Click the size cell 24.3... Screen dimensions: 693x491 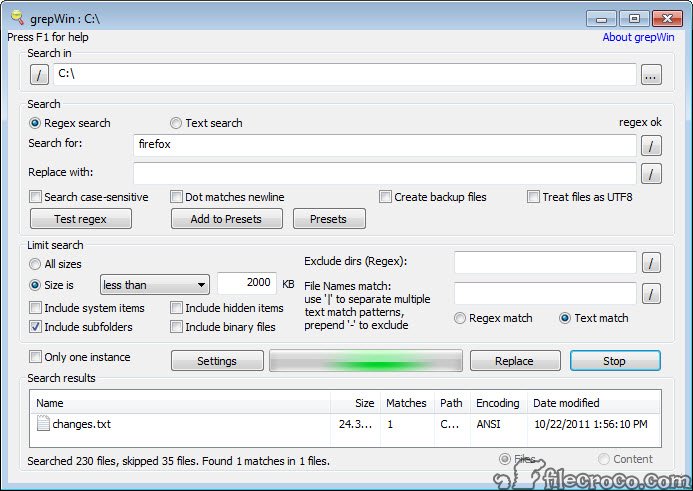point(355,424)
